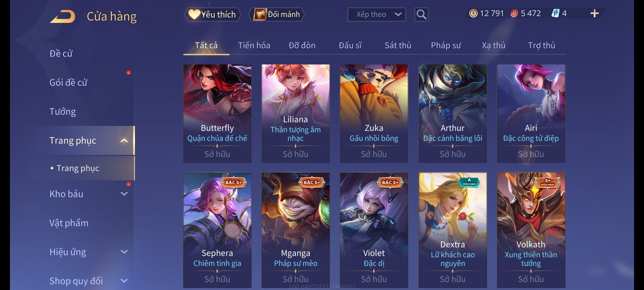
Task: Open Đổi mảnh fragment exchange
Action: [277, 15]
